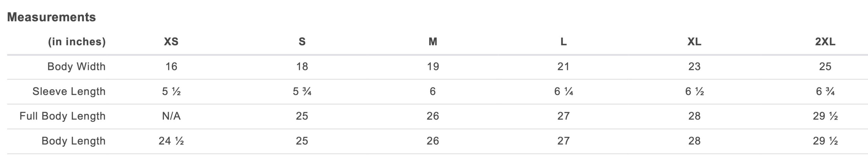Select the Body Length row label in last row
Screen dimensions: 868x164
click(73, 141)
